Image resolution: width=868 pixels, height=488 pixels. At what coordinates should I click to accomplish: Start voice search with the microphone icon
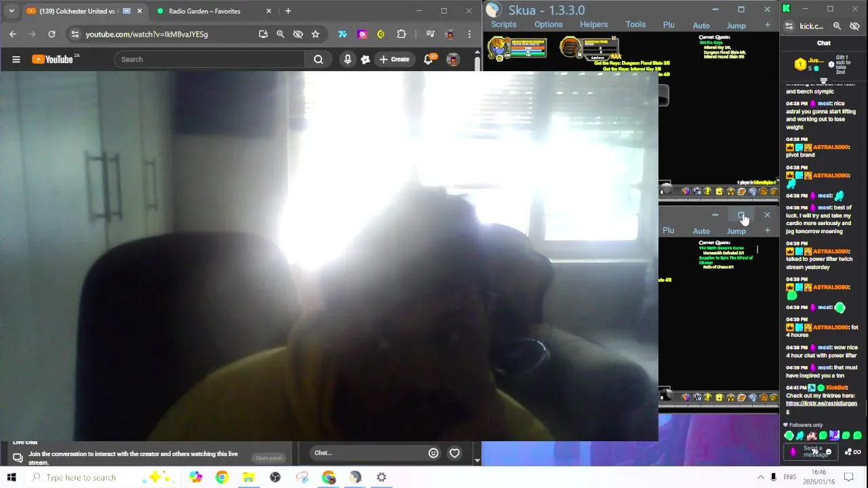(347, 60)
